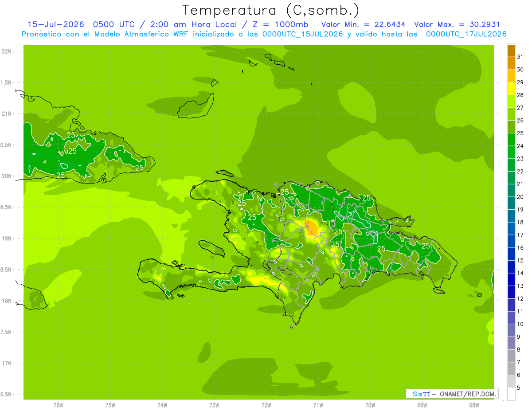Click the longitude axis label '70W'
Viewport: 532px width, 411px height.
[x=370, y=405]
